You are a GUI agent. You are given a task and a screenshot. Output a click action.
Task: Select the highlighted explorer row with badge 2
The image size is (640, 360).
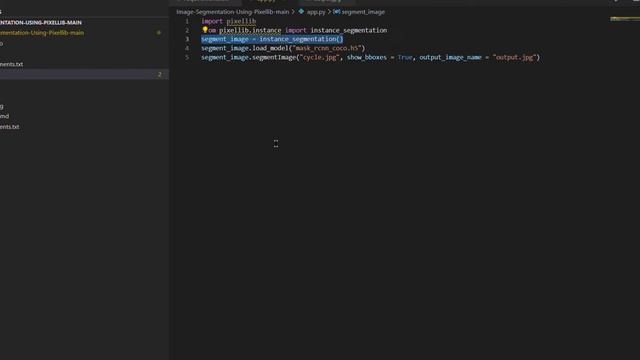pyautogui.click(x=84, y=74)
